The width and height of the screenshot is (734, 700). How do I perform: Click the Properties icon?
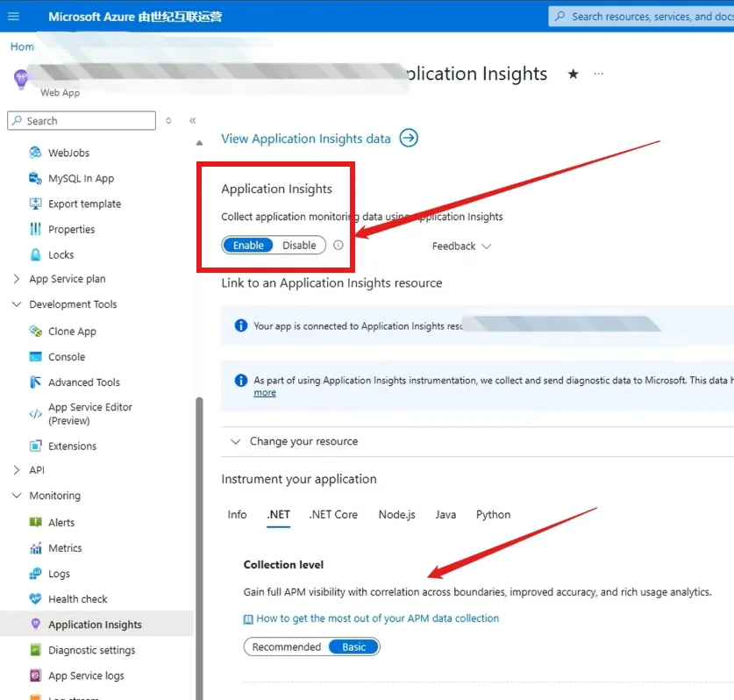coord(35,230)
